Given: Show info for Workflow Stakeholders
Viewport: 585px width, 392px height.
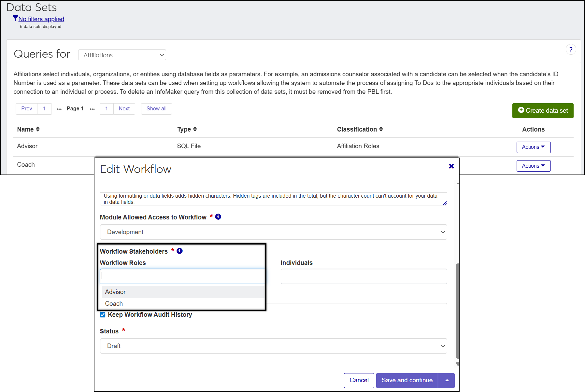Looking at the screenshot, I should (x=179, y=251).
